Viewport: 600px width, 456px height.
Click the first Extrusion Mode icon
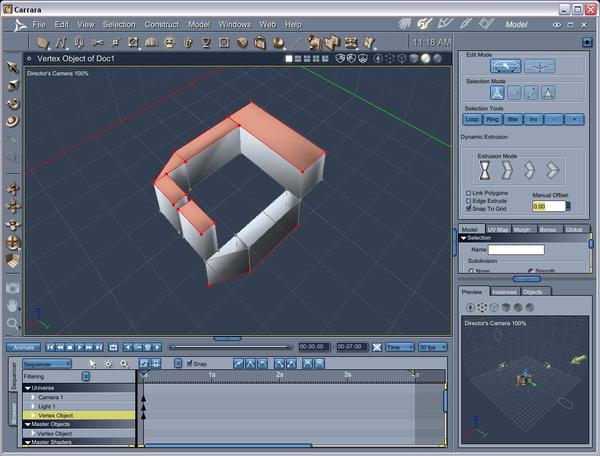click(x=486, y=169)
